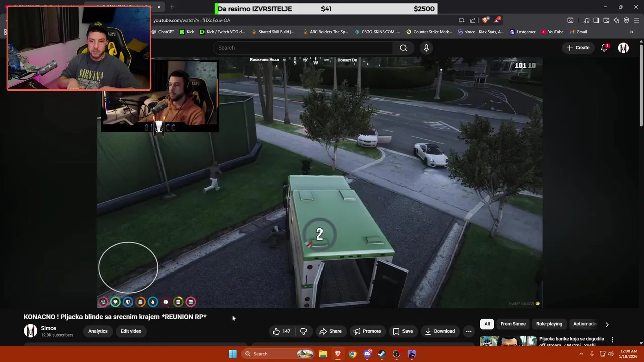Open File Explorer from the taskbar

(323, 354)
